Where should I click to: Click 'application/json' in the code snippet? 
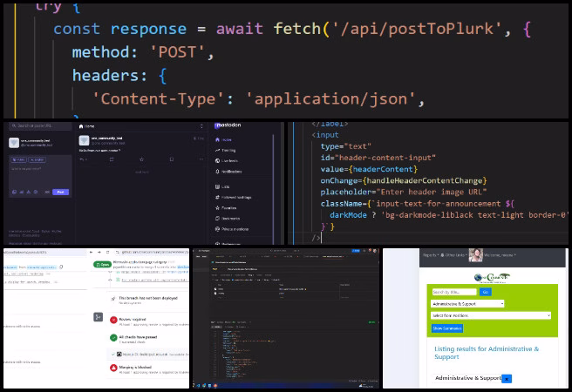coord(330,99)
